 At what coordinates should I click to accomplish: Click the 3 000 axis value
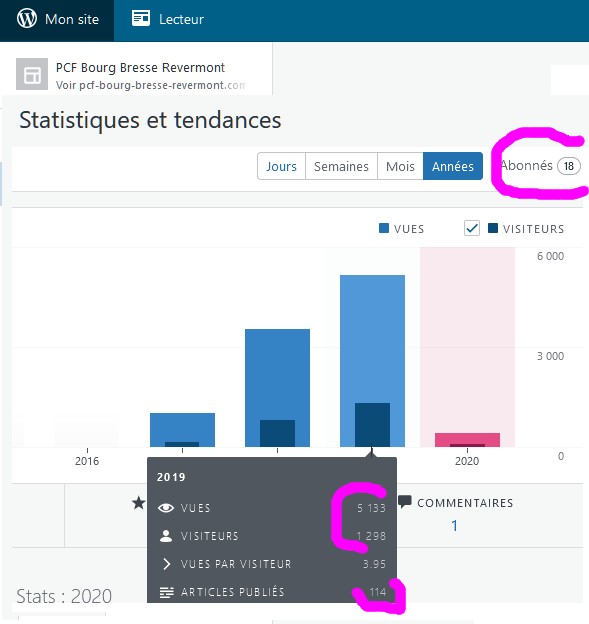pos(550,356)
